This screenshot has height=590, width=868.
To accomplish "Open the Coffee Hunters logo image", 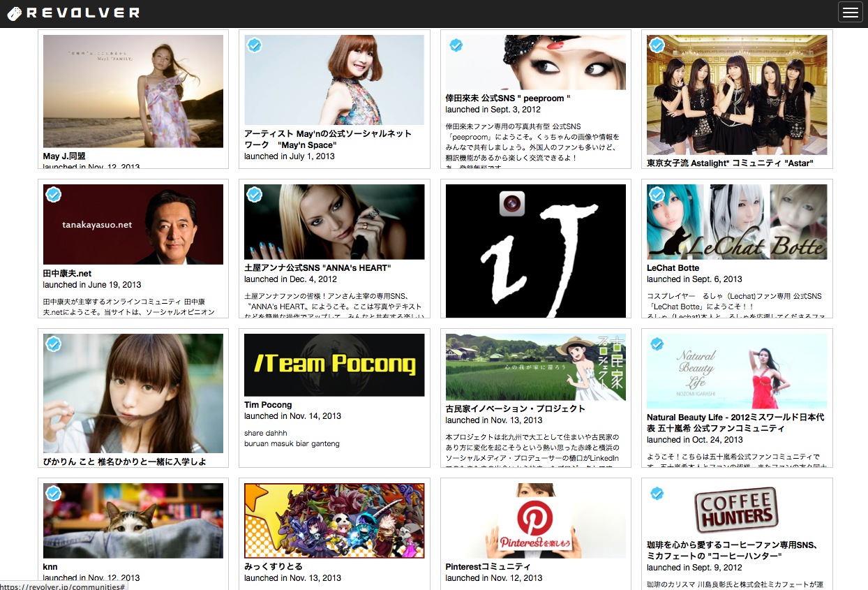I will 737,510.
